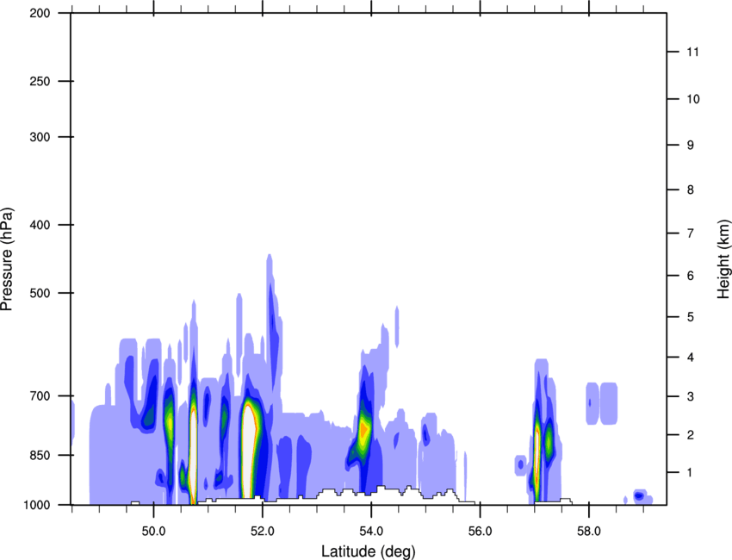Click the 54.0 latitude tick label
Viewport: 732px width, 560px height.
coord(371,532)
